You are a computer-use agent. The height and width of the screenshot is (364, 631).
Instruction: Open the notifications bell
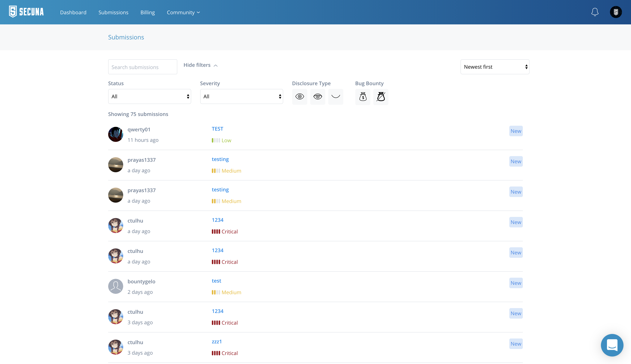(x=595, y=12)
